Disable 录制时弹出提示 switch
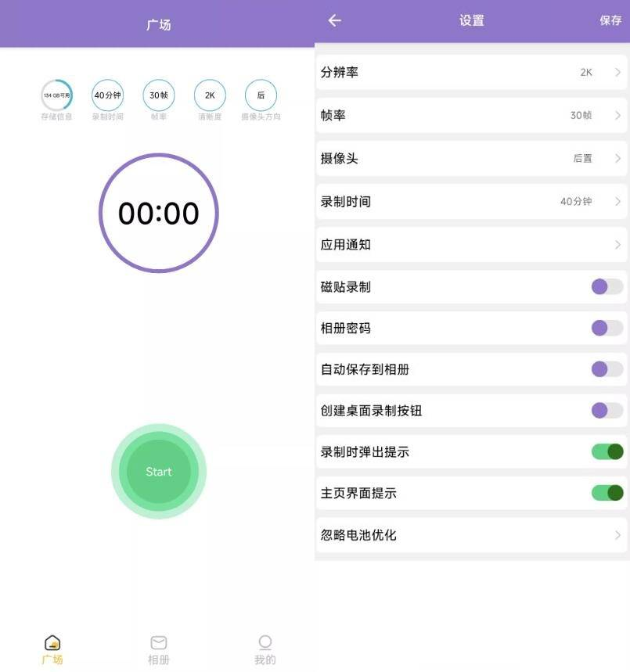 607,451
